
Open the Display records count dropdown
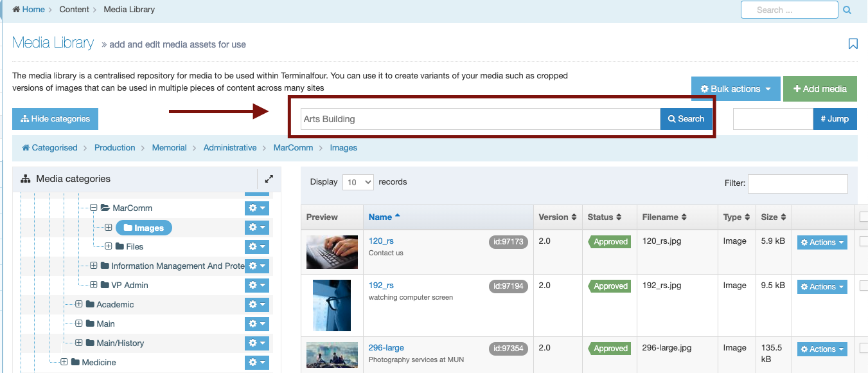coord(358,182)
